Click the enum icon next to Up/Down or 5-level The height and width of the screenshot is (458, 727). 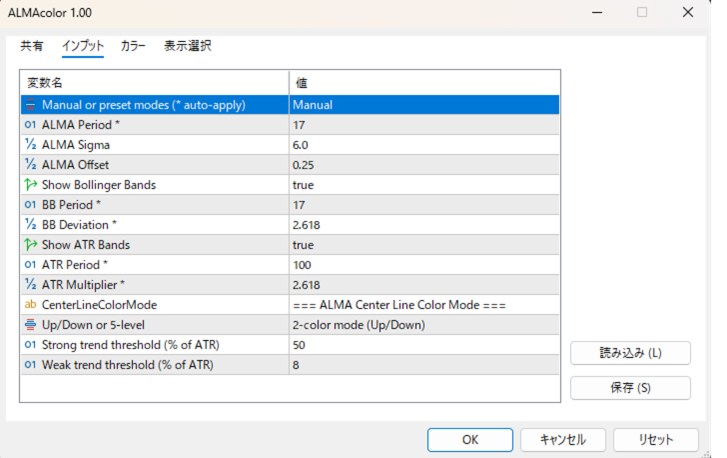pos(31,324)
